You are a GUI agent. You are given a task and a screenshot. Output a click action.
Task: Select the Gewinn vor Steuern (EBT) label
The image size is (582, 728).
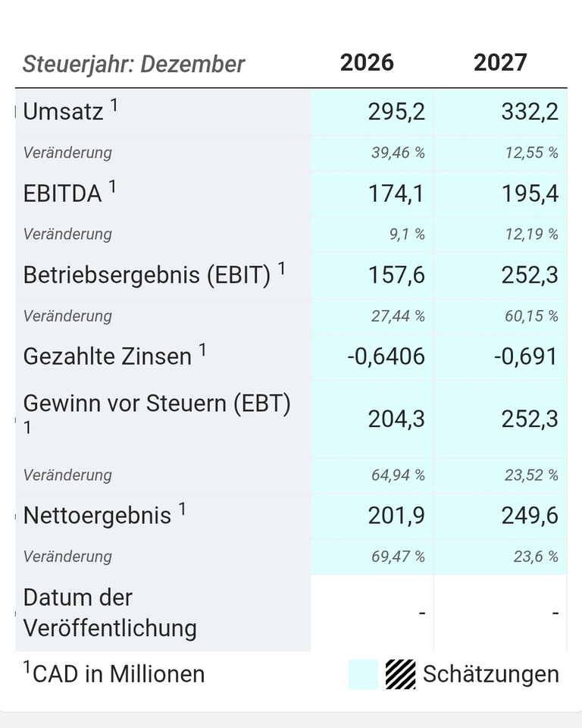[x=157, y=404]
